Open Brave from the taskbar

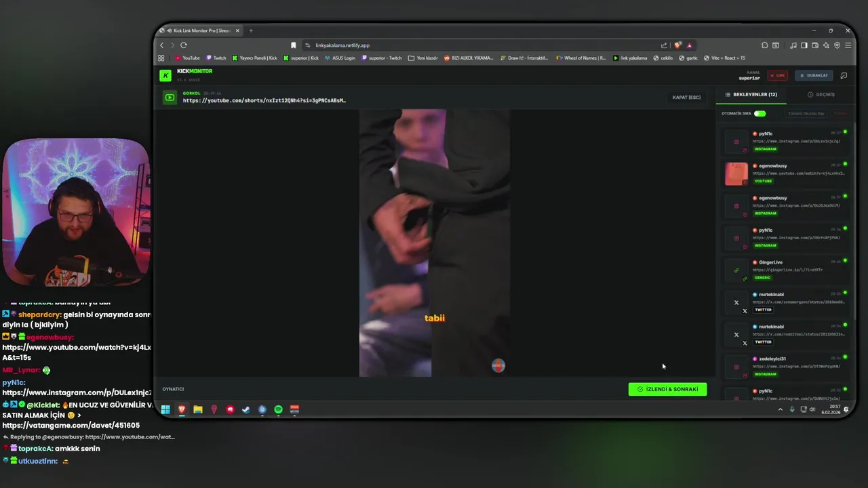182,409
